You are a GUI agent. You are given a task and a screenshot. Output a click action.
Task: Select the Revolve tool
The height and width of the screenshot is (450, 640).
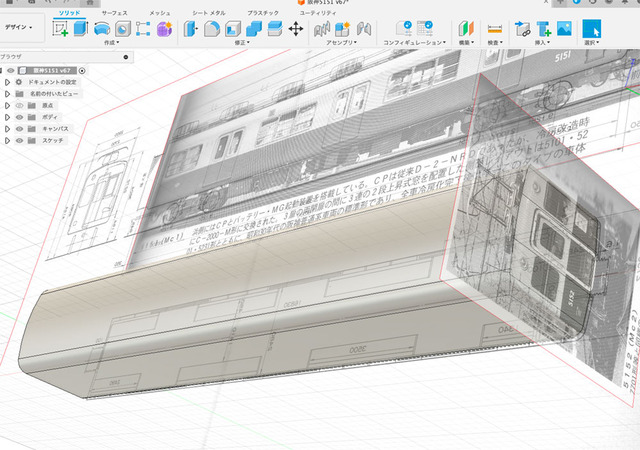click(102, 29)
